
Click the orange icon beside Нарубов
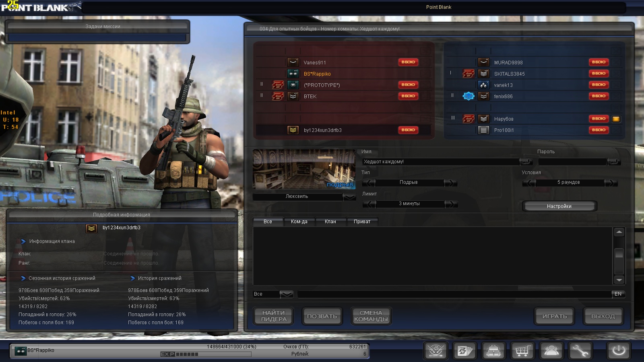616,119
